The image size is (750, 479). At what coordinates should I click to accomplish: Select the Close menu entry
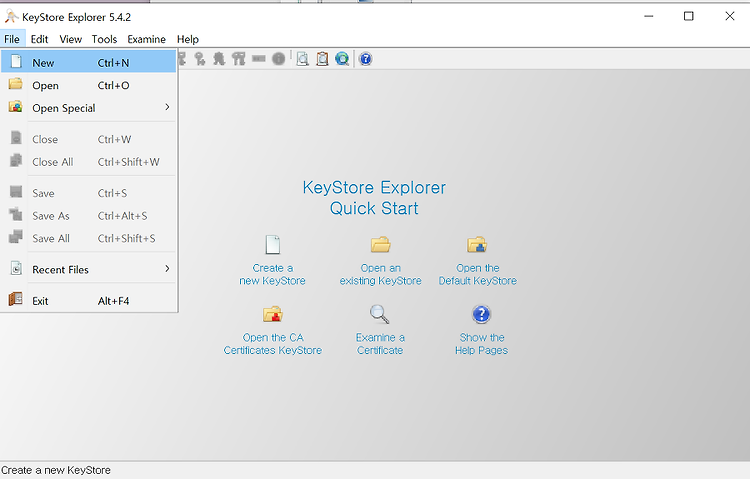(x=88, y=139)
